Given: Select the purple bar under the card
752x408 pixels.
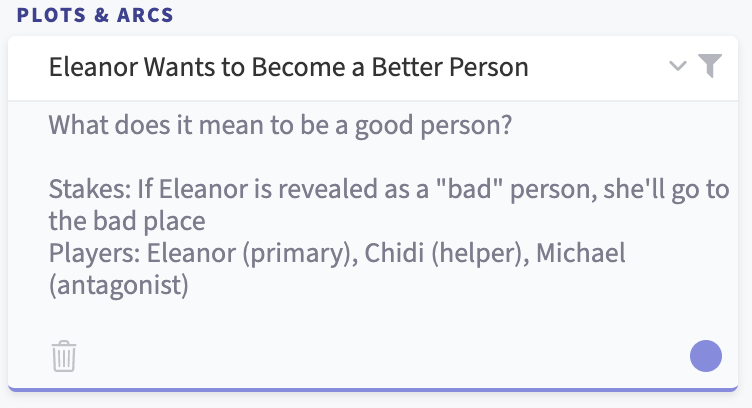Looking at the screenshot, I should tap(373, 389).
